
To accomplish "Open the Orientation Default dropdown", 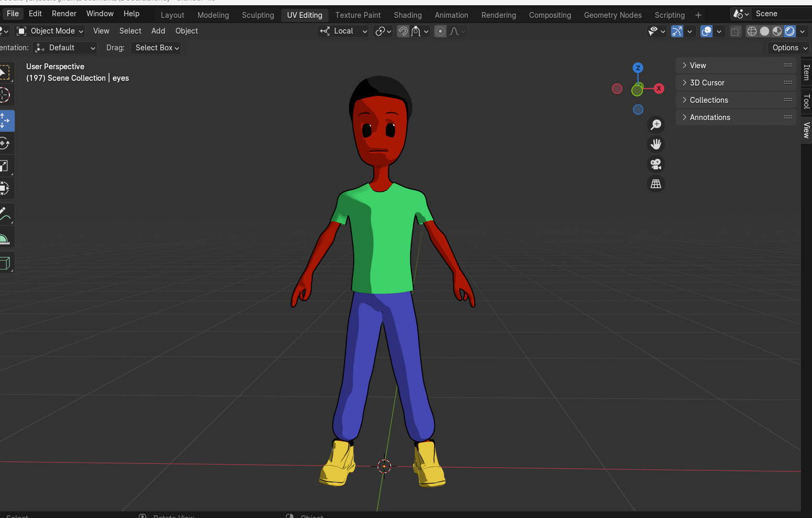I will tap(65, 48).
